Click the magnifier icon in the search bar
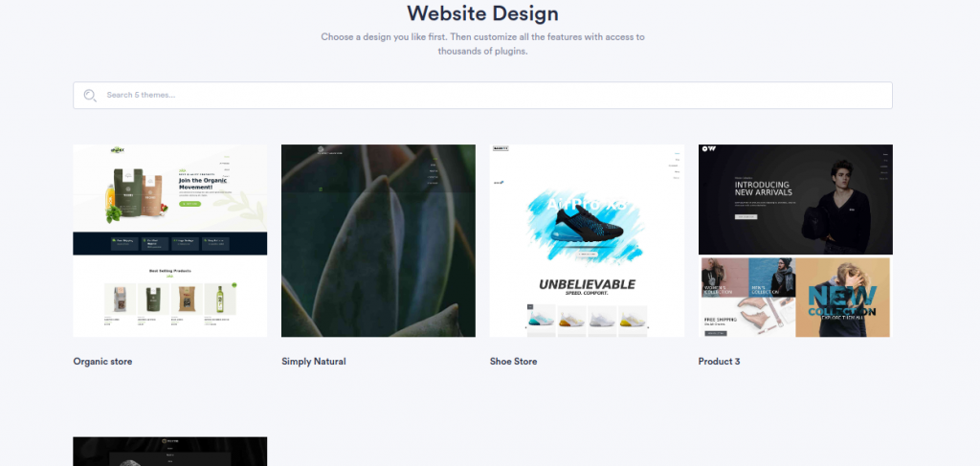The height and width of the screenshot is (466, 980). pos(90,95)
